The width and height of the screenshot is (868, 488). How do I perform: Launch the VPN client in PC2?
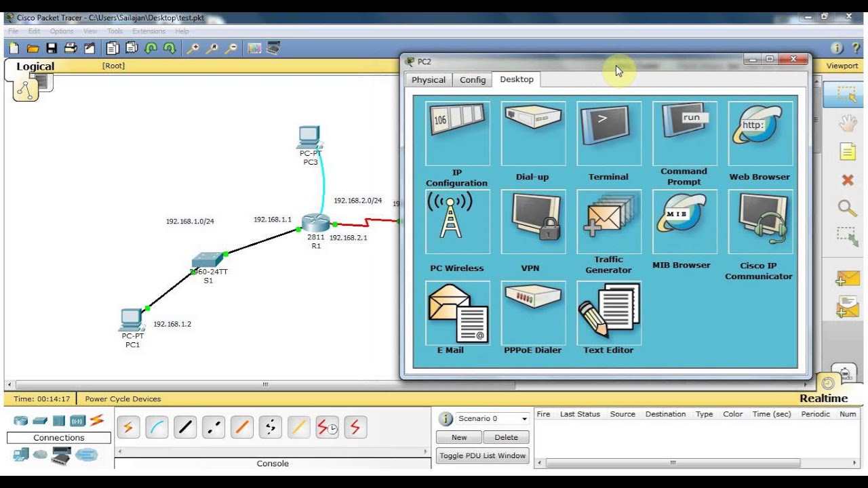point(533,222)
